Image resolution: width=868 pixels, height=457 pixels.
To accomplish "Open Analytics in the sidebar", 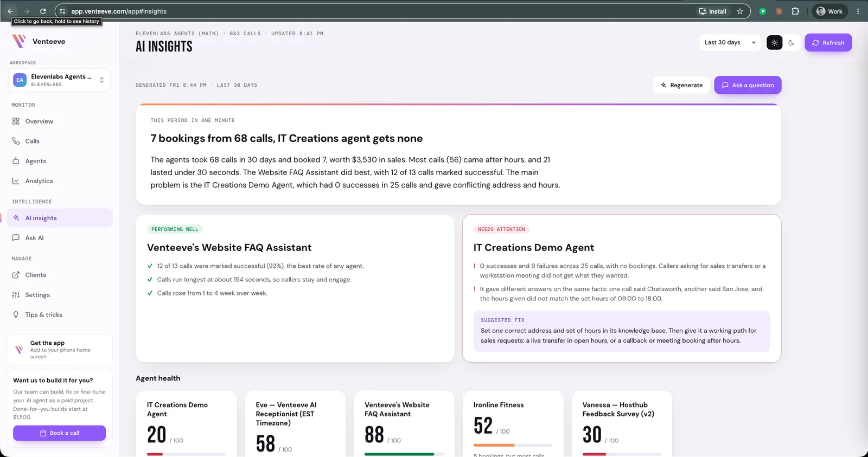I will pos(60,181).
